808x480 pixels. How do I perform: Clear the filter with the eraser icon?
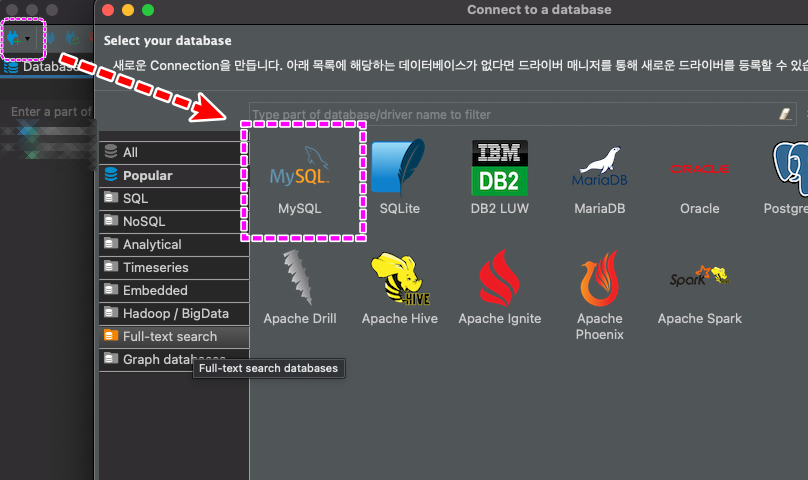785,114
